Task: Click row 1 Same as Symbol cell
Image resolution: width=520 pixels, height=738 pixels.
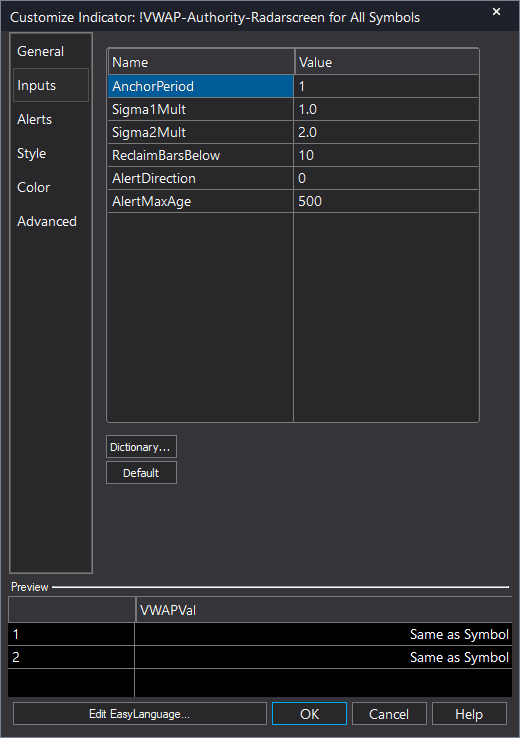Action: click(323, 634)
